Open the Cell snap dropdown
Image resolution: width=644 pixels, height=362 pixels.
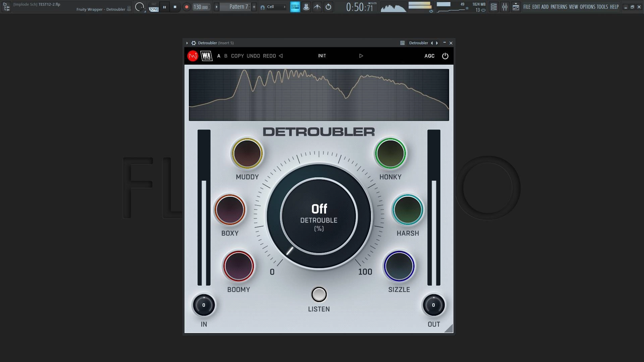coord(276,7)
